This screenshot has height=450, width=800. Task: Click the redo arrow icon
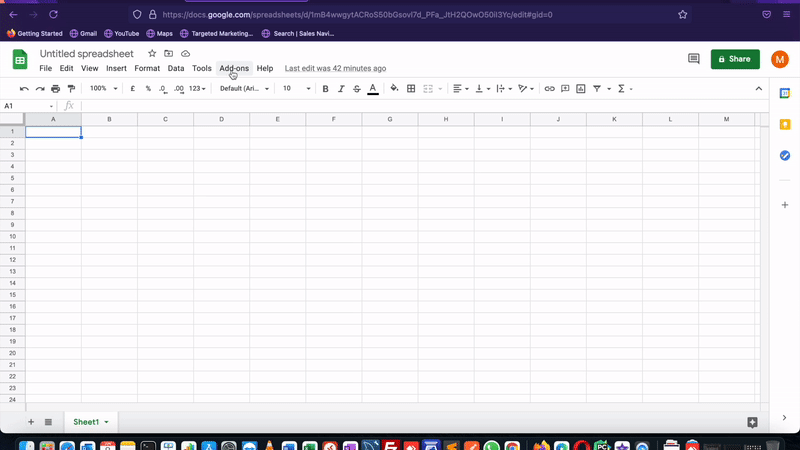[40, 89]
